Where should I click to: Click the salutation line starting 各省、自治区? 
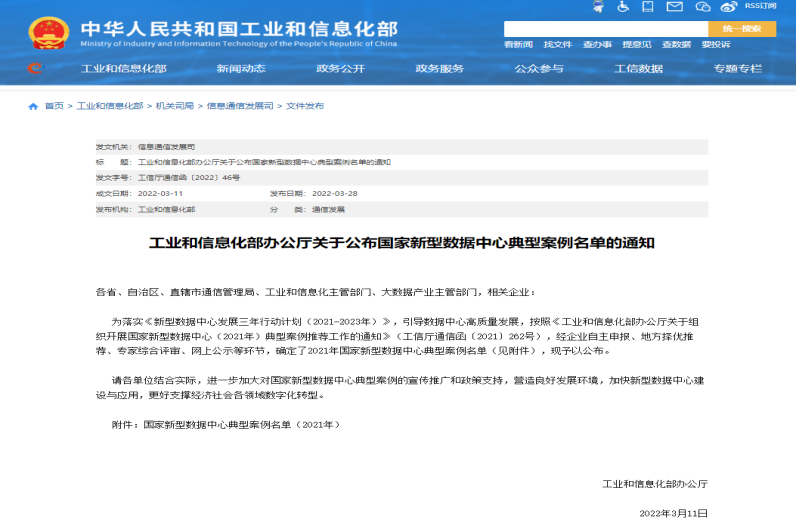[315, 292]
